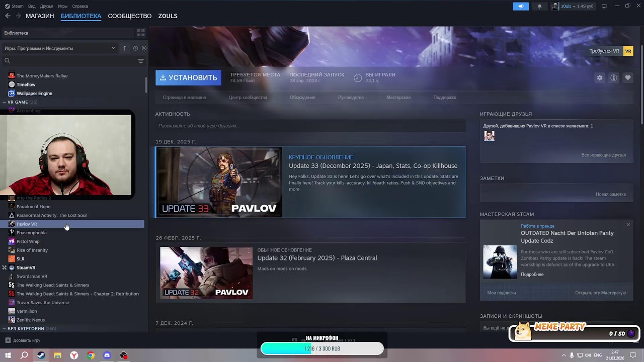Go back with the navigation arrow
The width and height of the screenshot is (644, 362).
(x=8, y=16)
